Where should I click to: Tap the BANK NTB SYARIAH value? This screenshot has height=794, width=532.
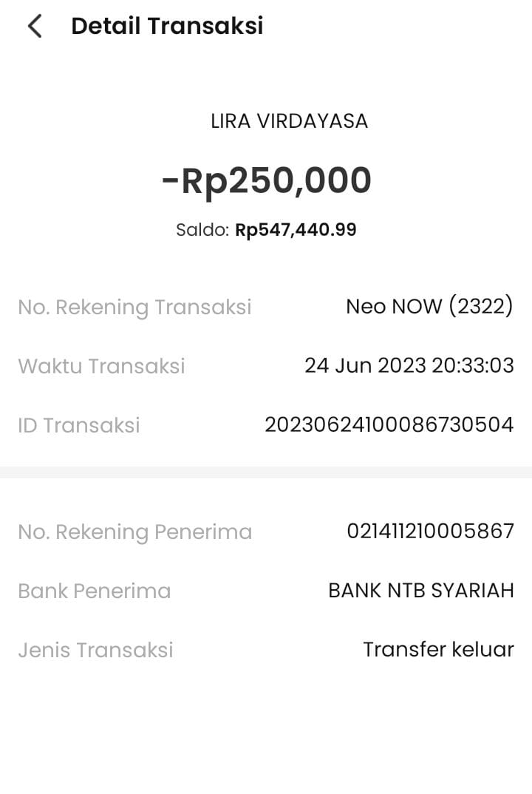420,590
